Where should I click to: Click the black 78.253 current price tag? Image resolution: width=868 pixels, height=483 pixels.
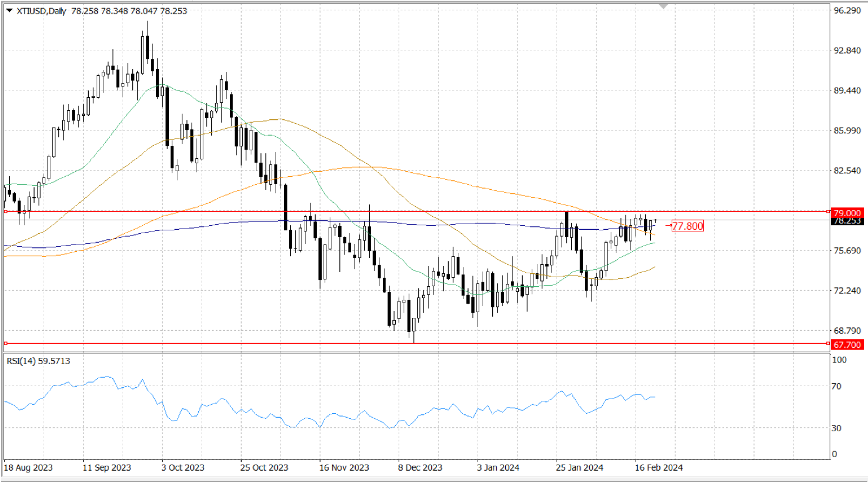click(847, 221)
